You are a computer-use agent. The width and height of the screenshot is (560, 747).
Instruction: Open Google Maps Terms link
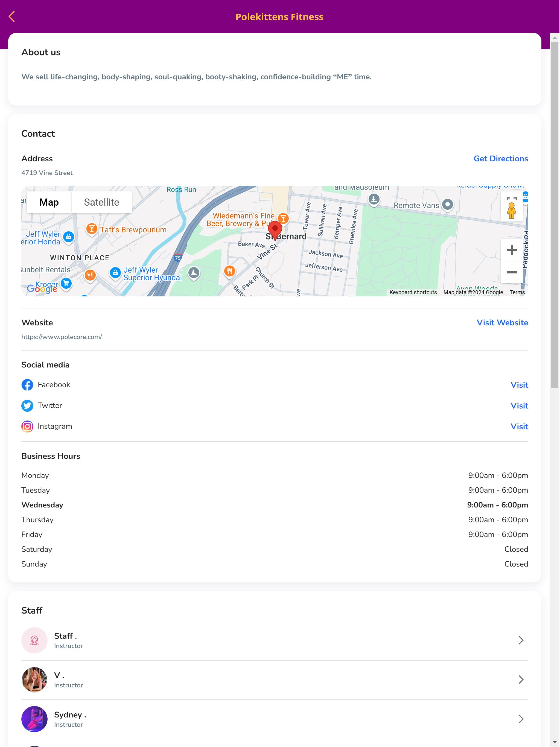coord(517,293)
